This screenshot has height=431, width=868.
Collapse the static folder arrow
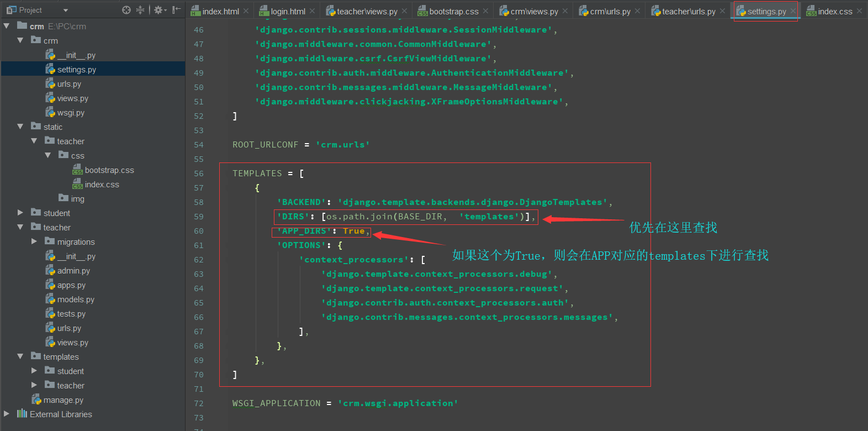(20, 127)
